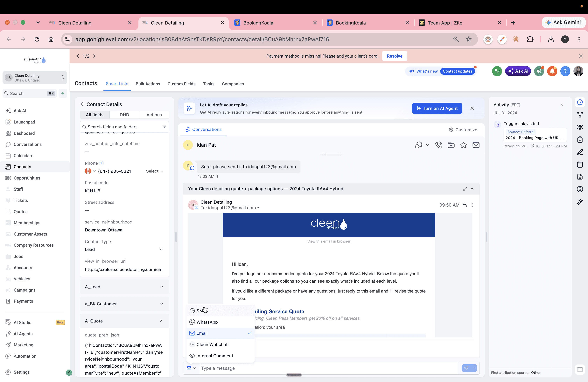Switch to the Custom Fields tab

(x=181, y=84)
